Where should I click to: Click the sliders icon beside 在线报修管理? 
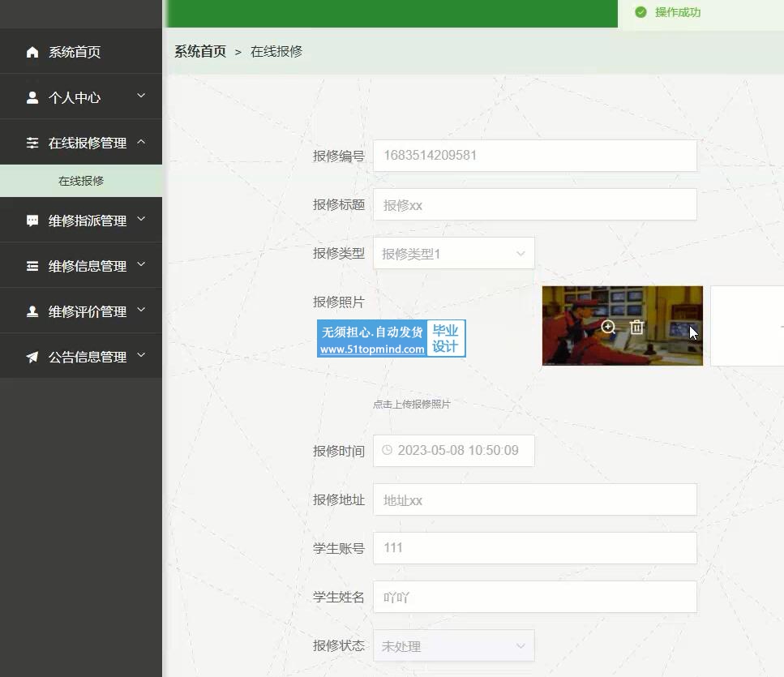coord(32,143)
